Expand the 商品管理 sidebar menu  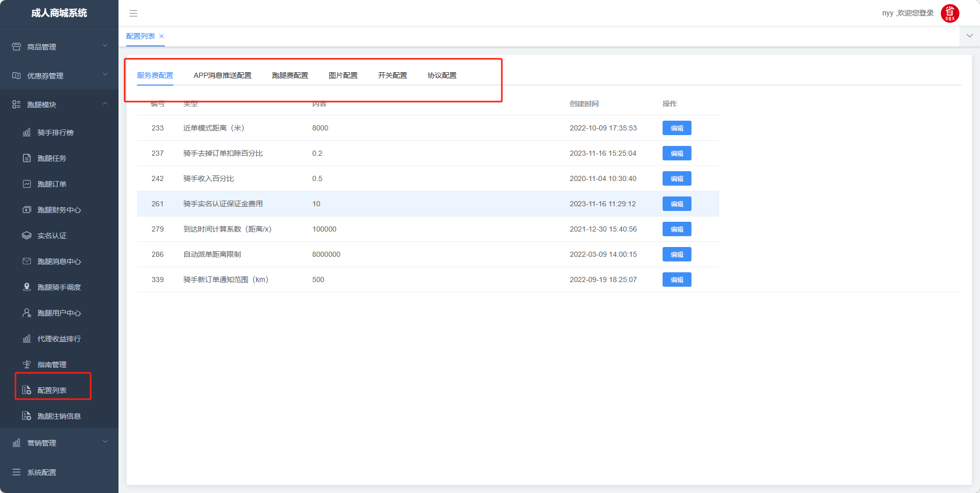[59, 47]
